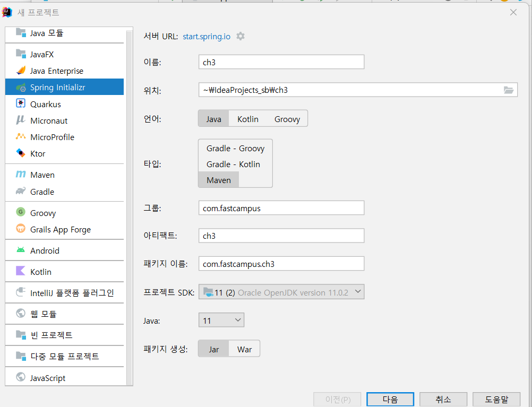Choose Maven build type

tap(219, 180)
